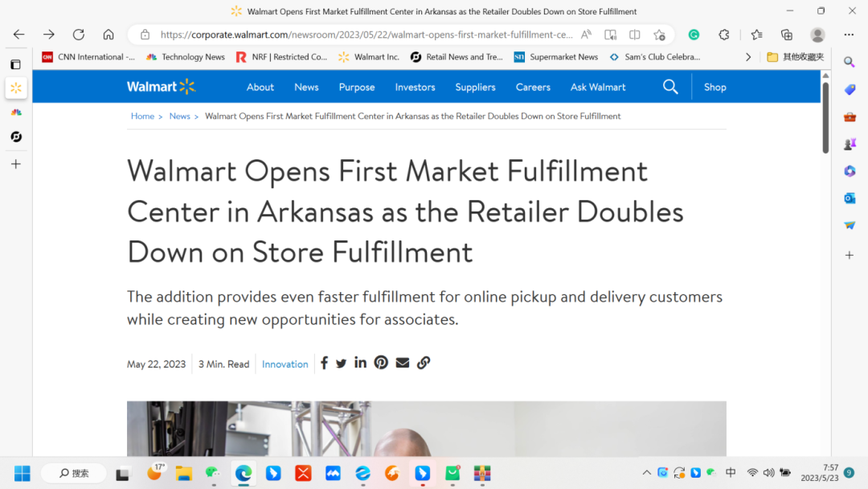This screenshot has width=868, height=489.
Task: Open File Explorer from taskbar
Action: 183,474
